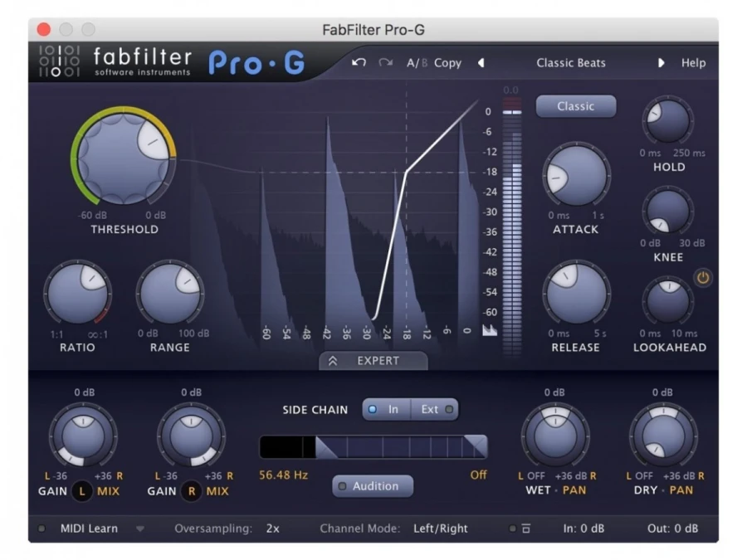
Task: Click the Pro-G product logo
Action: click(256, 63)
